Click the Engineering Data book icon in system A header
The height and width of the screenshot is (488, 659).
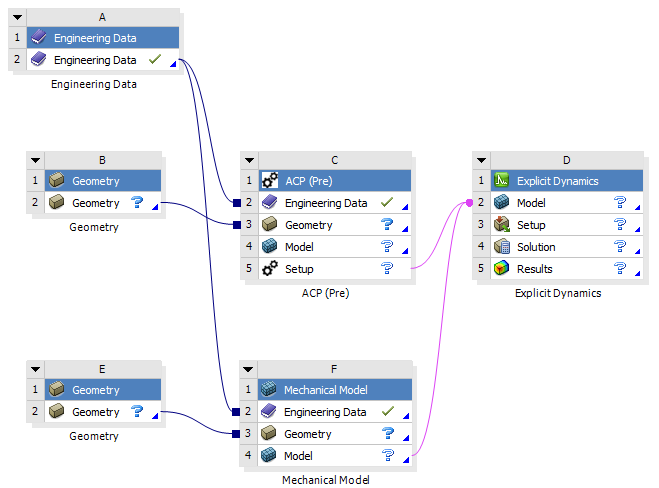pos(39,37)
